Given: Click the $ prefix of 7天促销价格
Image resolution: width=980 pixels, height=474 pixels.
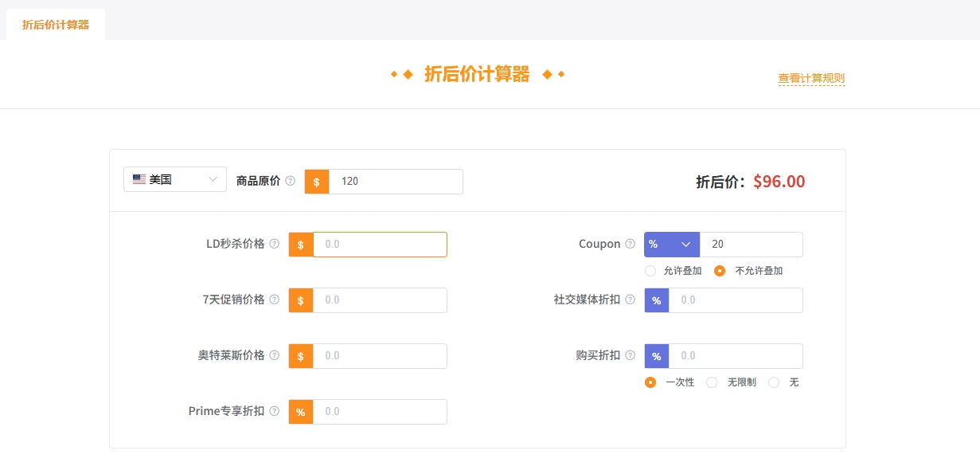Looking at the screenshot, I should [x=301, y=300].
